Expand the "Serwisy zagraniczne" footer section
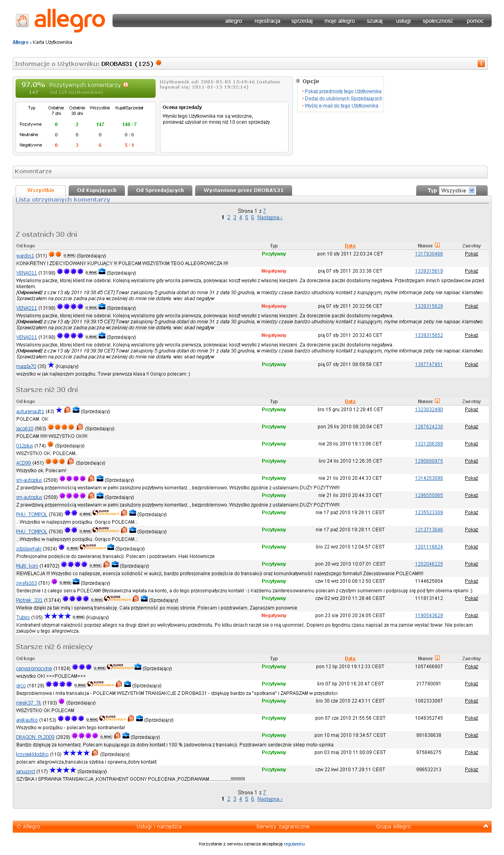This screenshot has height=855, width=504. click(283, 826)
